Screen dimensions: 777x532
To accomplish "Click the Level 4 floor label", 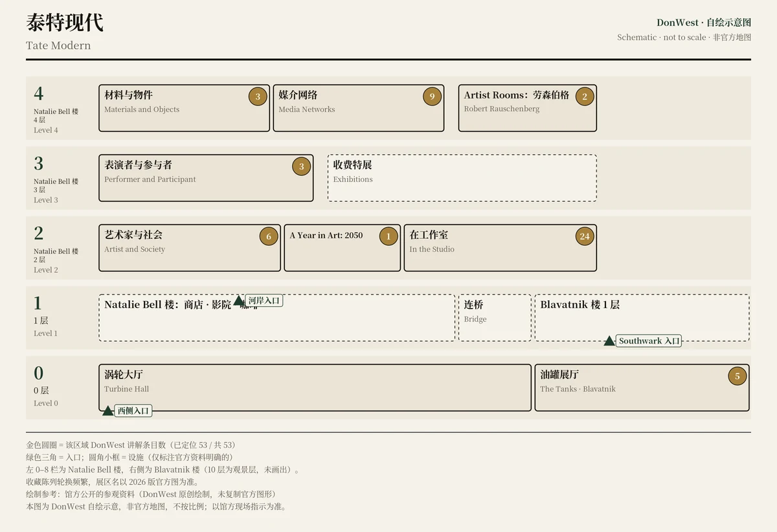I will tap(46, 130).
